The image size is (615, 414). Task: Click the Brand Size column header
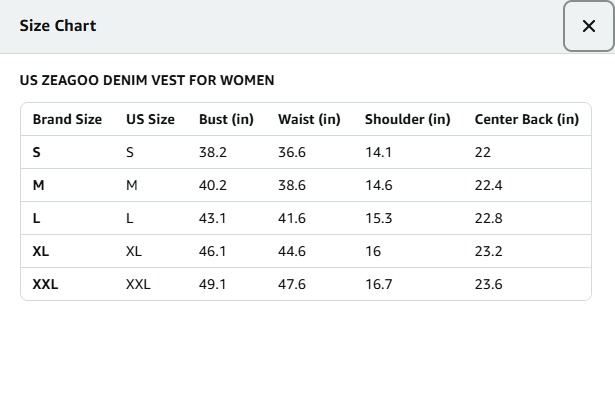click(x=67, y=119)
